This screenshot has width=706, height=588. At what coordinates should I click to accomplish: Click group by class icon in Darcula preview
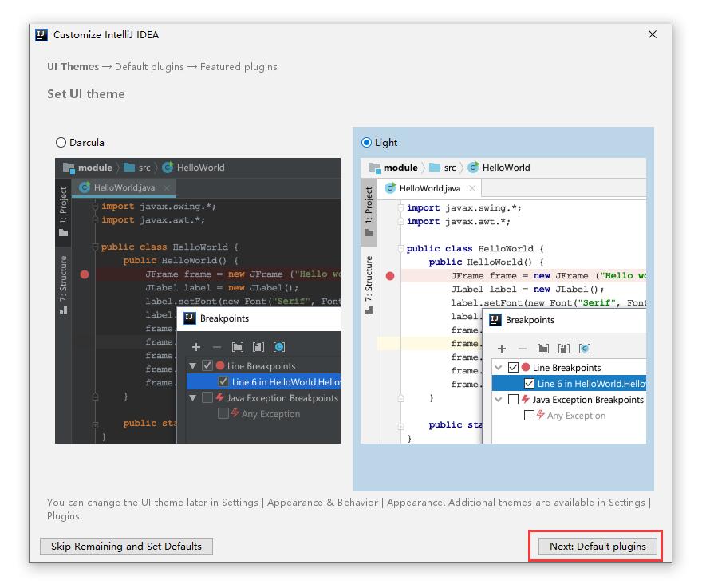pyautogui.click(x=279, y=347)
